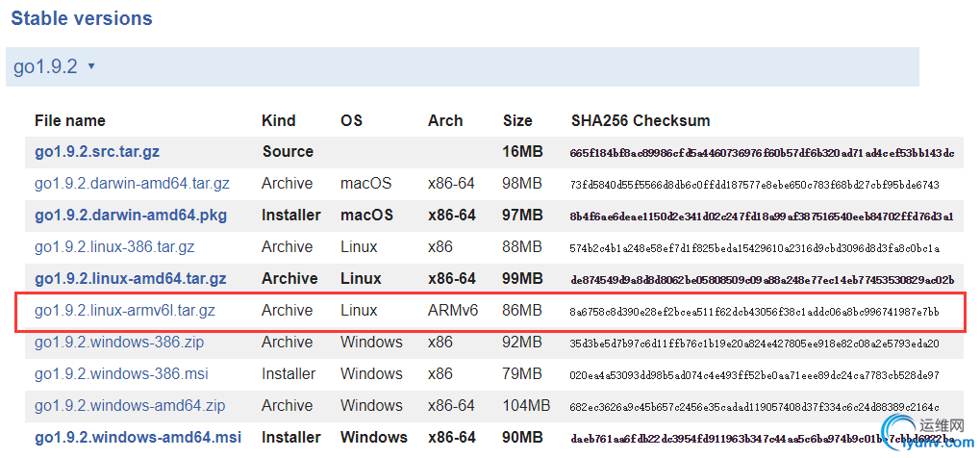
Task: Download go1.9.2.windows-amd64.msi installer
Action: pyautogui.click(x=138, y=438)
